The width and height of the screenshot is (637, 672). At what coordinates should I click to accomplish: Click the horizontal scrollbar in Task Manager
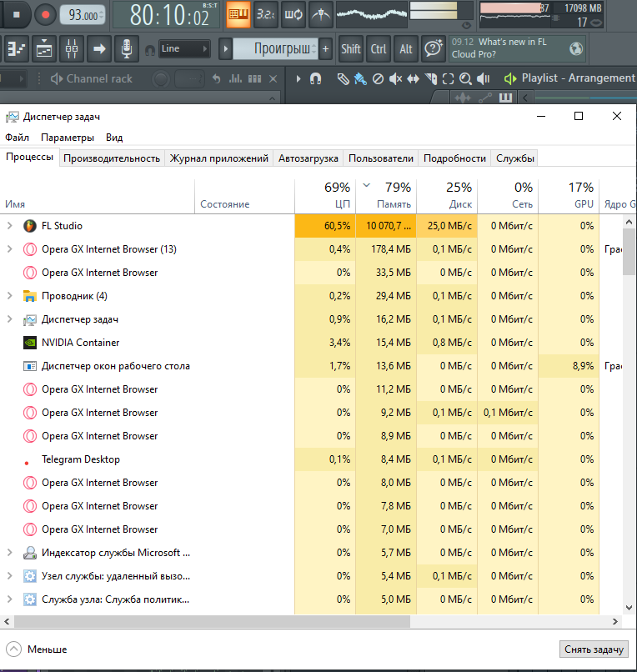(x=212, y=621)
